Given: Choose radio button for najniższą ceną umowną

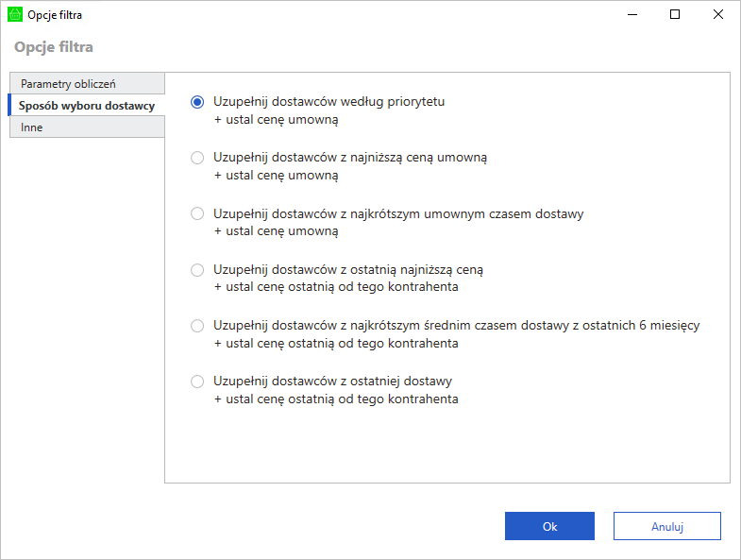Looking at the screenshot, I should click(197, 158).
